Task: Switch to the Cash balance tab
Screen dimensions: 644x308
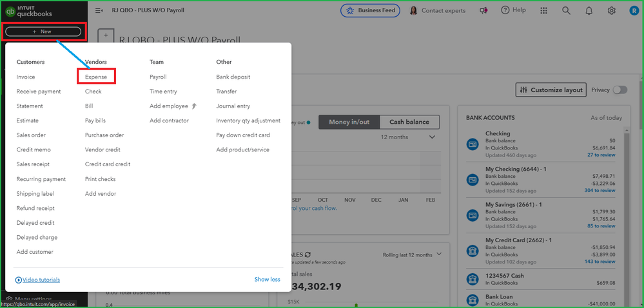Action: pyautogui.click(x=409, y=122)
